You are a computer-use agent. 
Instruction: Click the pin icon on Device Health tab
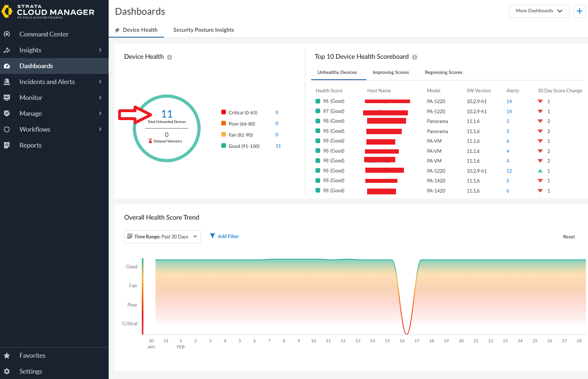(117, 30)
